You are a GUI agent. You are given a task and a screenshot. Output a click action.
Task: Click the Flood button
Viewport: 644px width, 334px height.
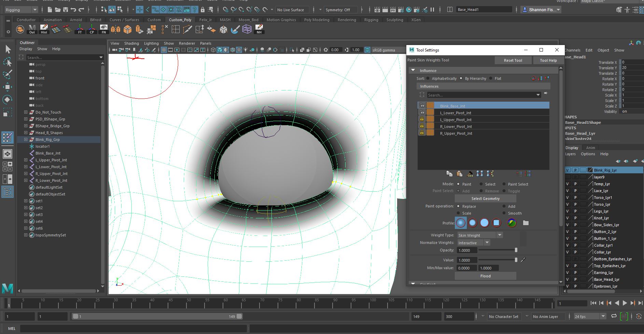tap(485, 276)
